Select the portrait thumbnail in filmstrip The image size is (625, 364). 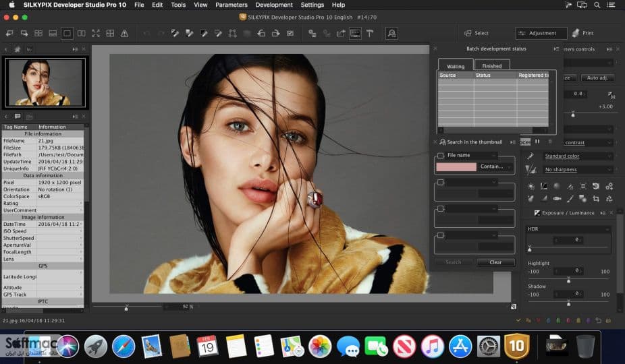[x=45, y=83]
